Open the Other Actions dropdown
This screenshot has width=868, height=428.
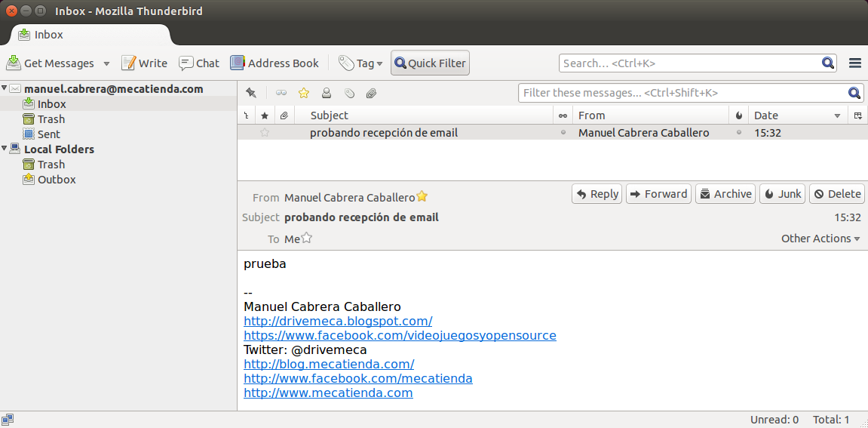point(820,239)
